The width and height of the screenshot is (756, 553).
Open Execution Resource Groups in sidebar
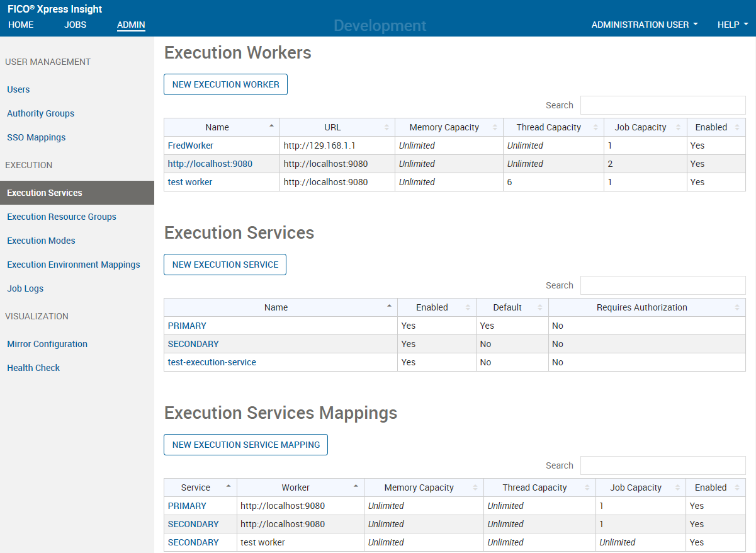point(62,217)
